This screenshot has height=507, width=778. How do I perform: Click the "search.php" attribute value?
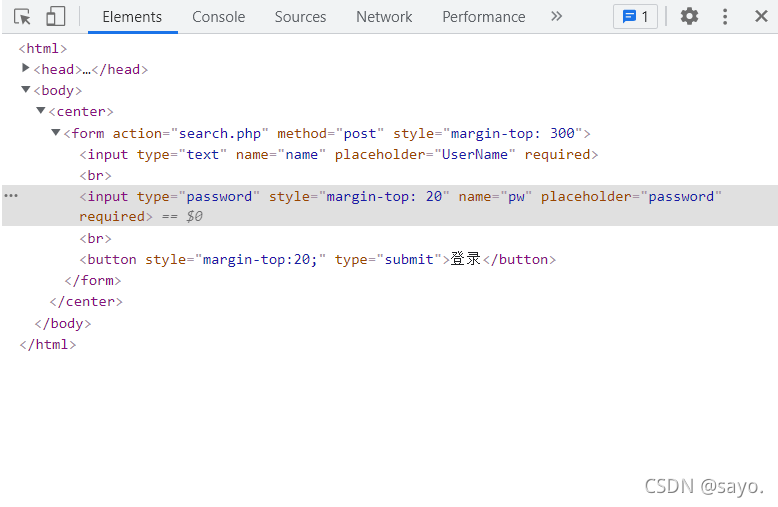click(219, 133)
